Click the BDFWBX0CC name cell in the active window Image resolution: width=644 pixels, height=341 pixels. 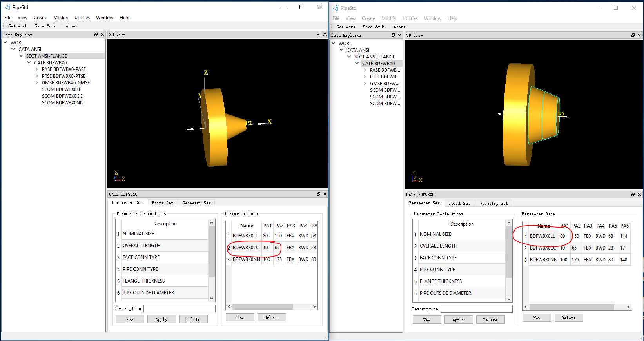click(246, 248)
